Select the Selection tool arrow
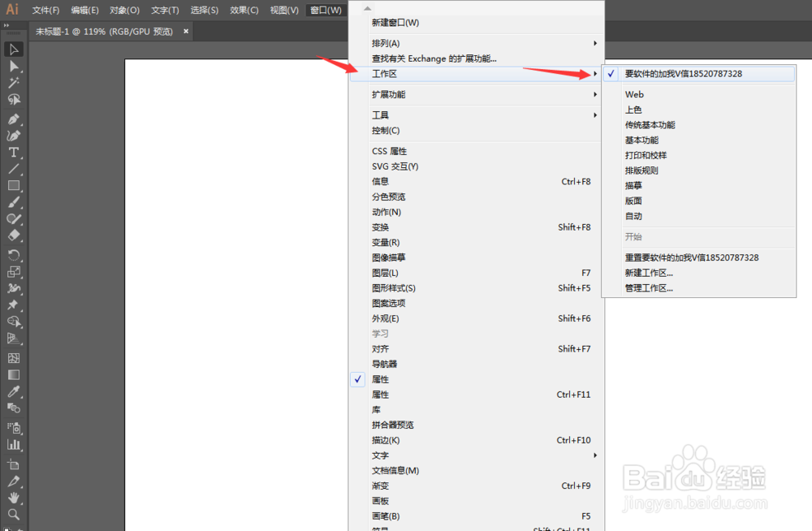The image size is (812, 531). pyautogui.click(x=14, y=50)
